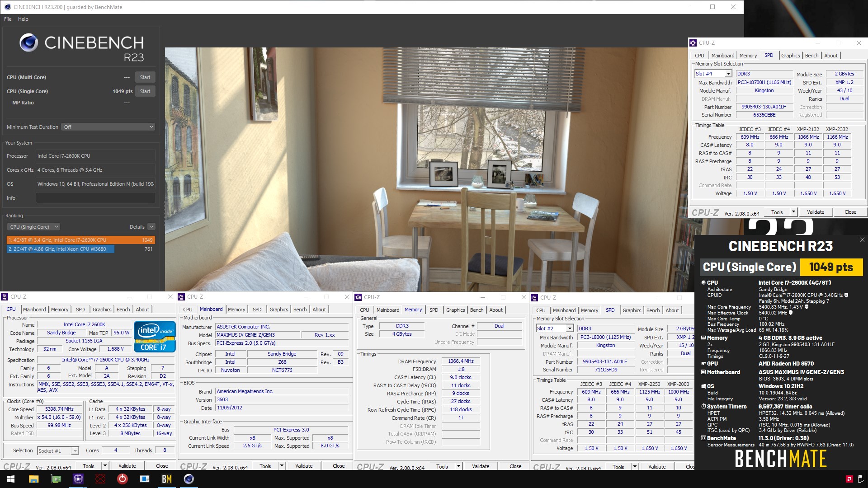Close the BenchMate result overlay
The width and height of the screenshot is (868, 488).
point(862,240)
